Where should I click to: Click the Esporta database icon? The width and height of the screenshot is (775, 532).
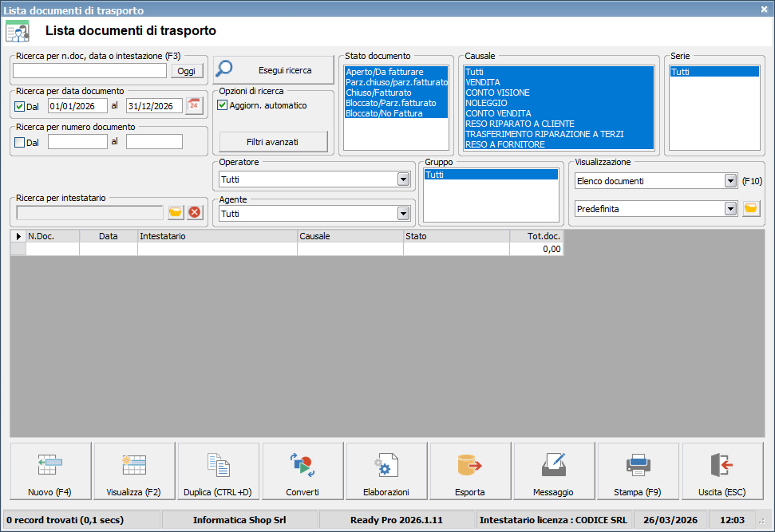pyautogui.click(x=470, y=464)
